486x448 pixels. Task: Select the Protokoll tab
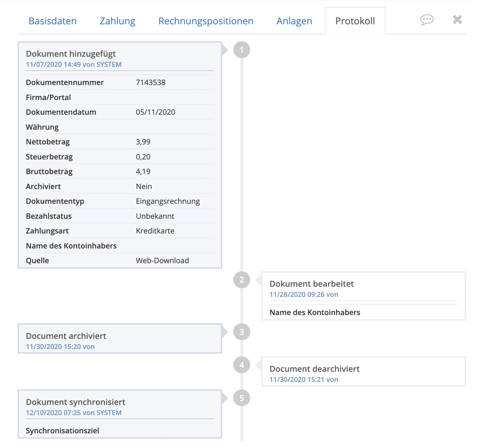coord(355,21)
